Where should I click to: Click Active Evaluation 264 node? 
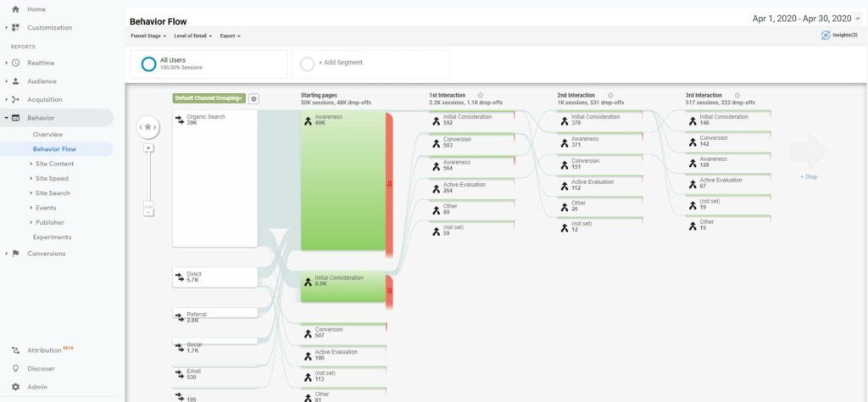pos(471,187)
